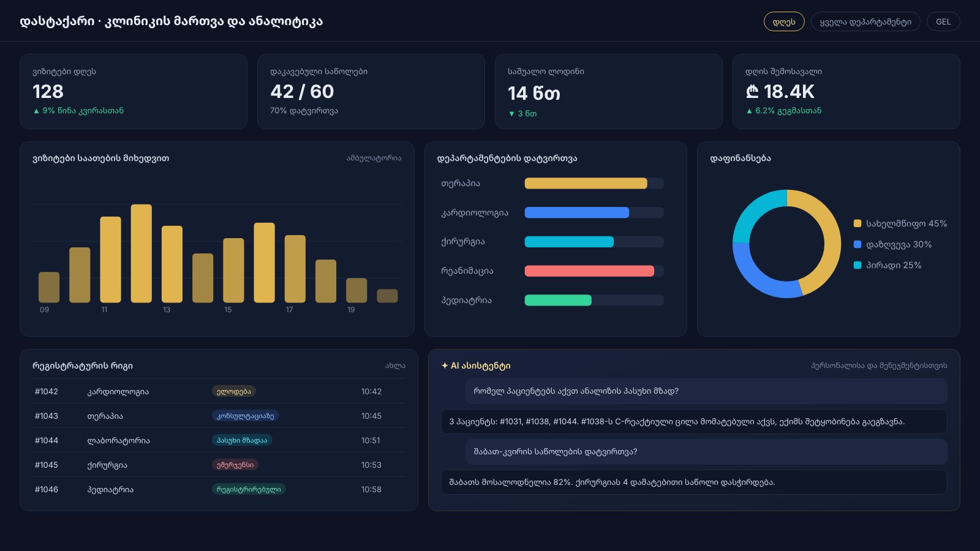Image resolution: width=980 pixels, height=551 pixels.
Task: Click the რეგისტრირებული status badge
Action: tap(249, 489)
